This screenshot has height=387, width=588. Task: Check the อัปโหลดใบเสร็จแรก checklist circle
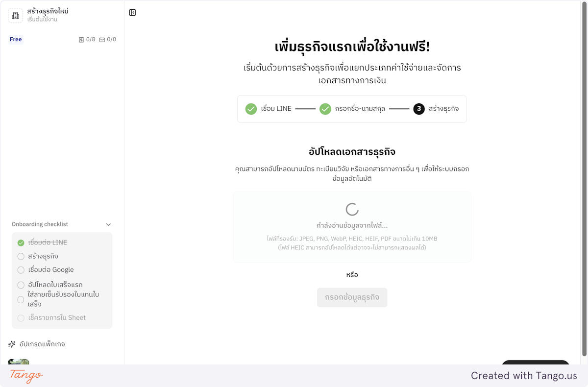pos(21,285)
